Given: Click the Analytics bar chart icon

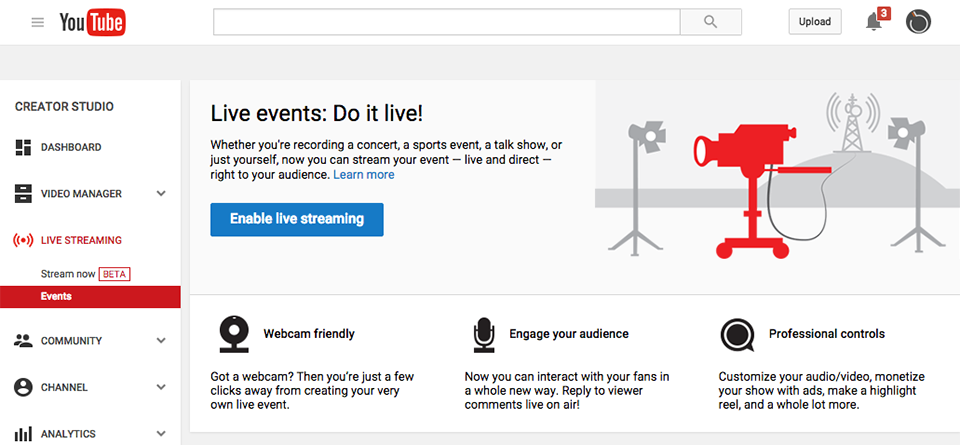Looking at the screenshot, I should (23, 434).
